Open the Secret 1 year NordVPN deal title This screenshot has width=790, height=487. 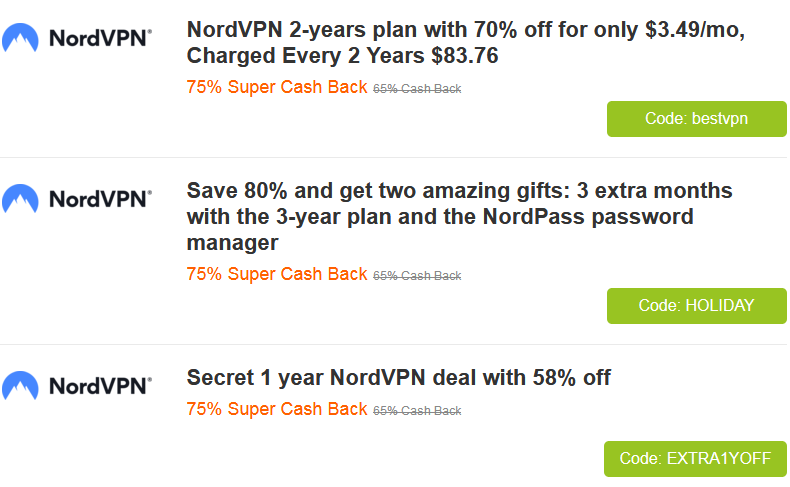[398, 377]
